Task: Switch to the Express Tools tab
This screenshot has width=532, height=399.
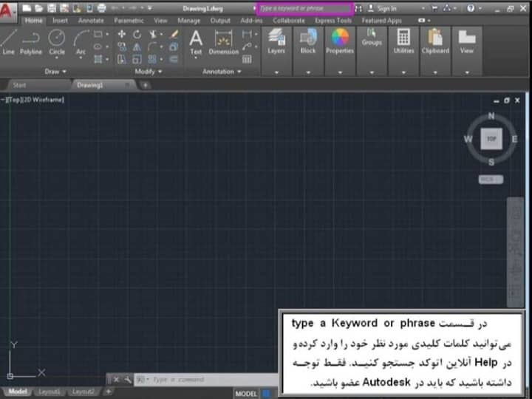Action: pyautogui.click(x=333, y=21)
